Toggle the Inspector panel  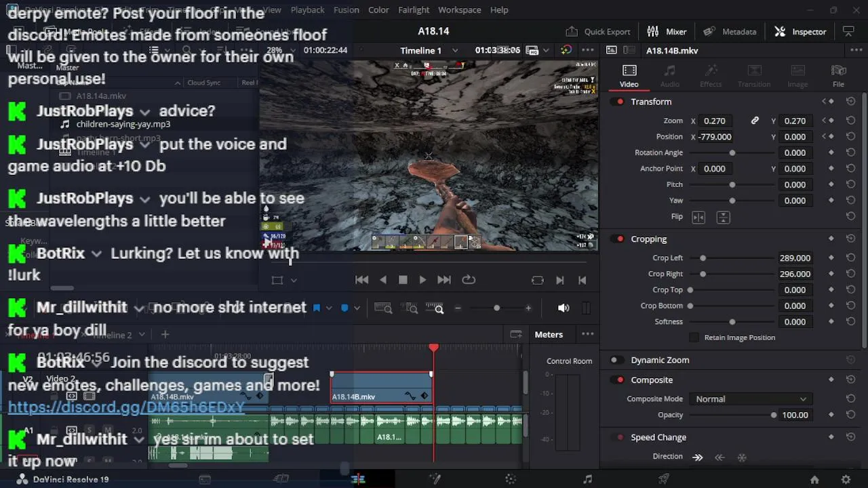point(801,31)
